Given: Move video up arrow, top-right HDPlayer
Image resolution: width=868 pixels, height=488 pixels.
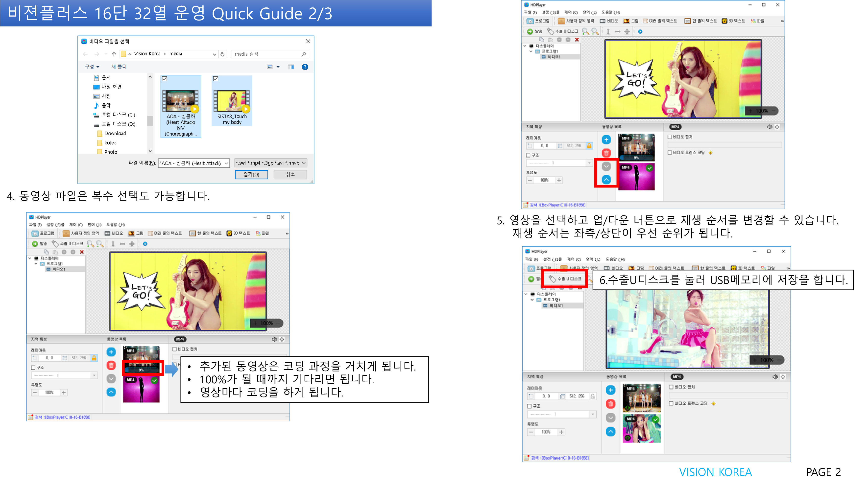Looking at the screenshot, I should point(606,180).
